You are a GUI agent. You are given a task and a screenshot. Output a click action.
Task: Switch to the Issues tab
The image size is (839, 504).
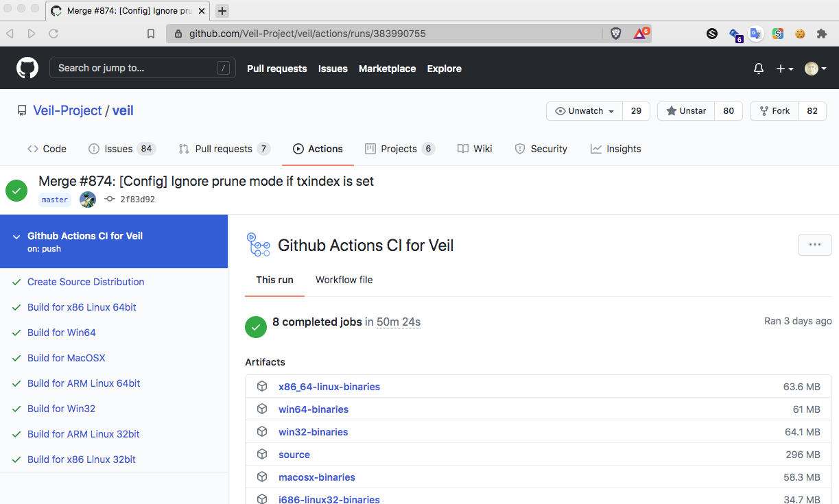(122, 149)
